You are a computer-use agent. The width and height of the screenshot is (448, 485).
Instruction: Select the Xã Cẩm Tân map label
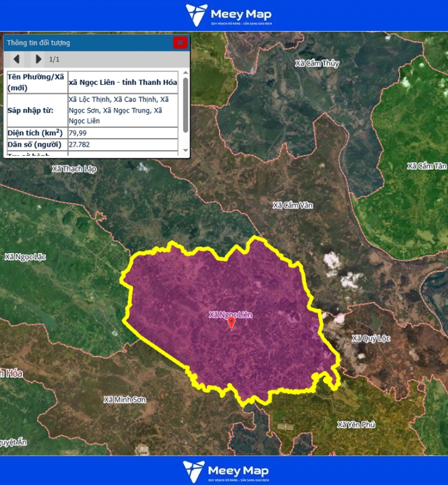426,166
